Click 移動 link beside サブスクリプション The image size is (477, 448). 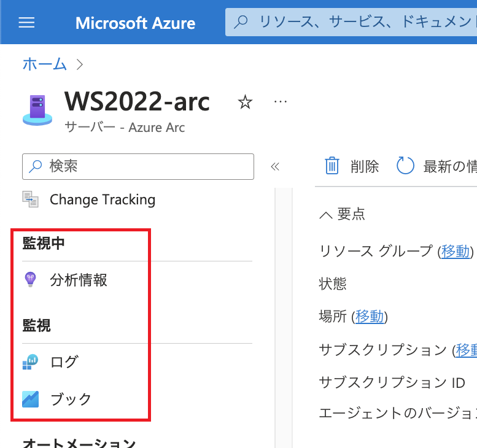pos(466,350)
